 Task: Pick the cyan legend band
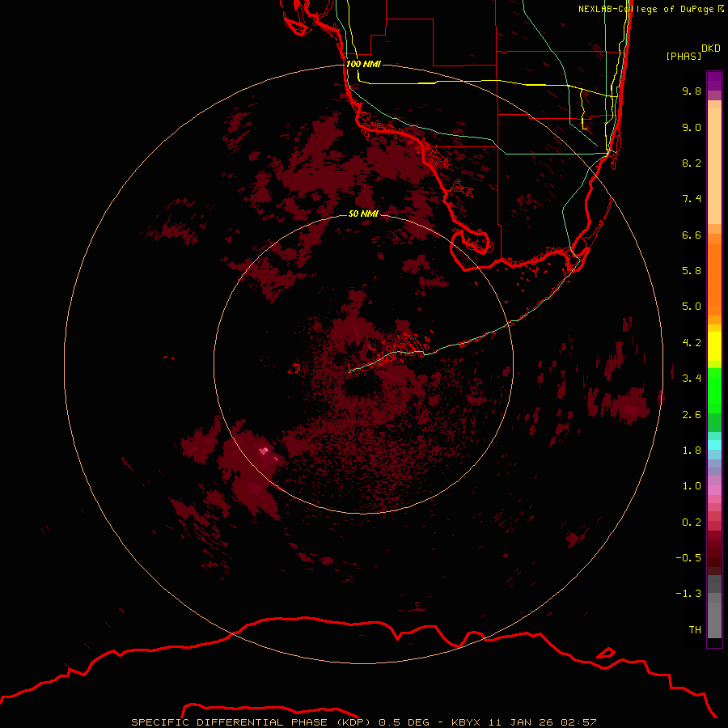point(714,445)
